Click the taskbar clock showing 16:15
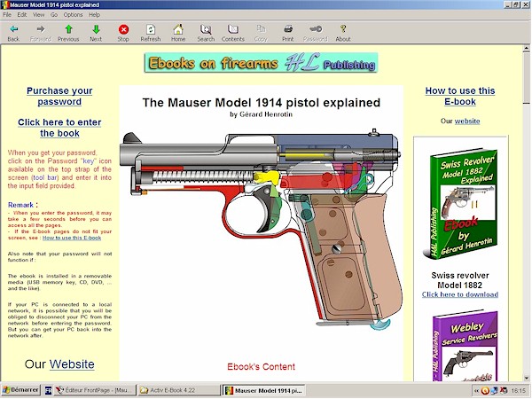 [519, 390]
